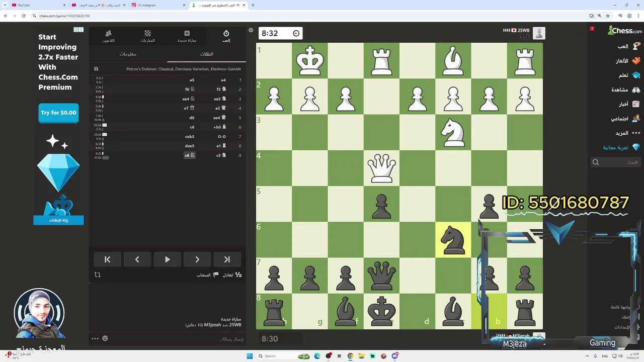Go forward one move

tap(197, 259)
